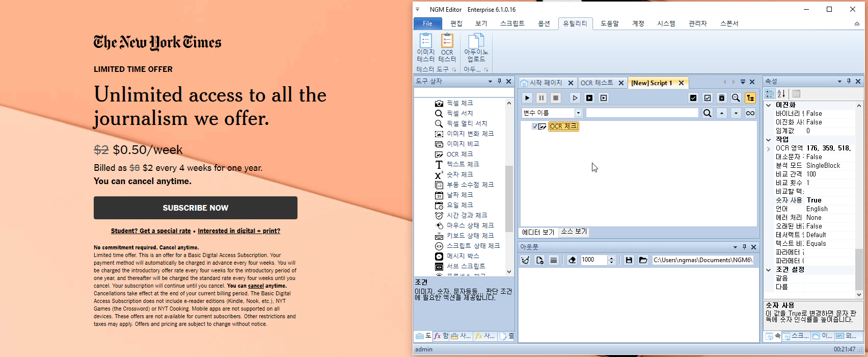Switch to the 도움말 ribbon tab
The height and width of the screenshot is (357, 868).
[610, 23]
